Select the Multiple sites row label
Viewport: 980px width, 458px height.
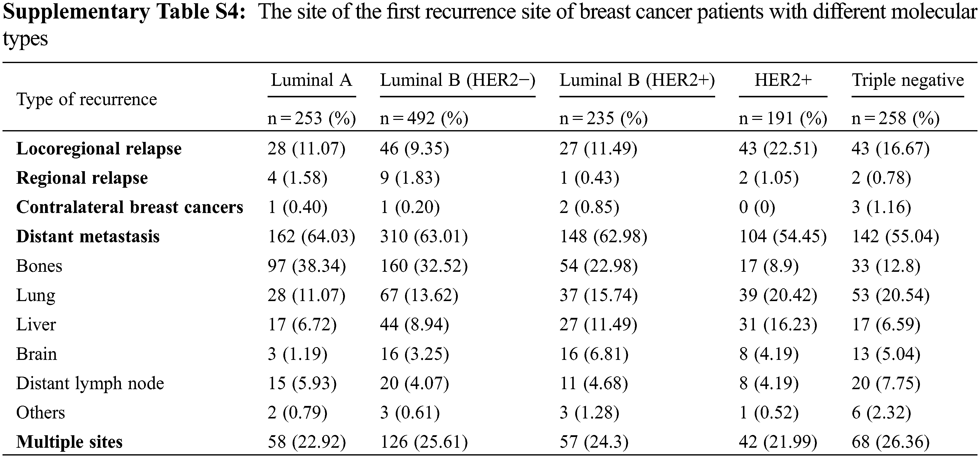(69, 442)
